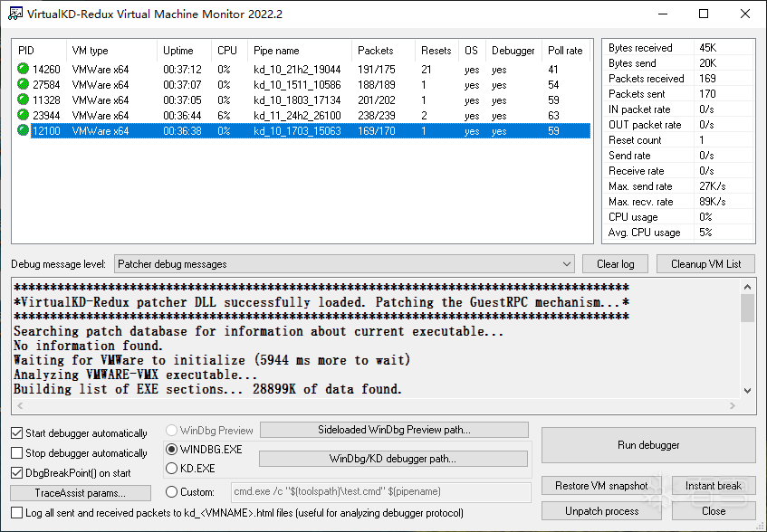The width and height of the screenshot is (767, 532).
Task: Click the Clear log button
Action: tap(616, 264)
